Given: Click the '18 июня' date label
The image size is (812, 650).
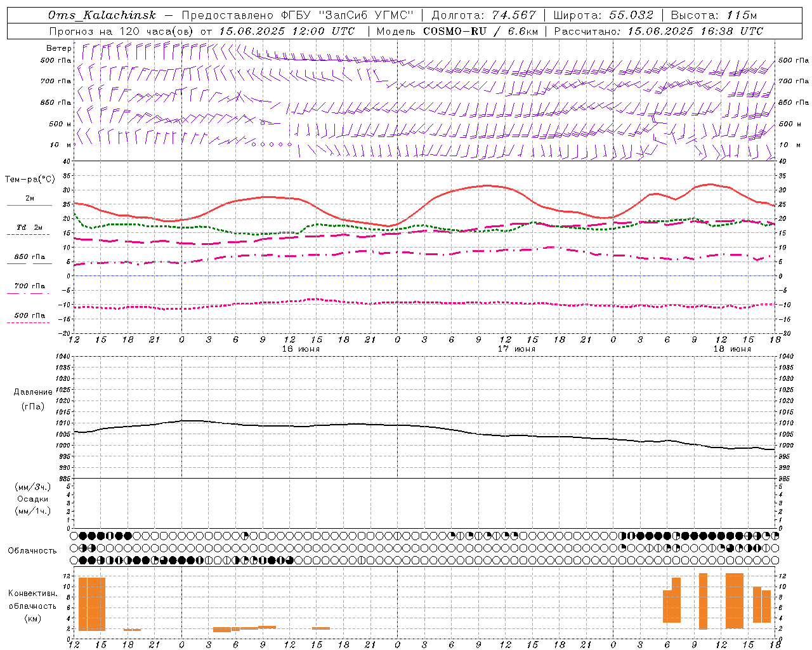Looking at the screenshot, I should [x=732, y=349].
